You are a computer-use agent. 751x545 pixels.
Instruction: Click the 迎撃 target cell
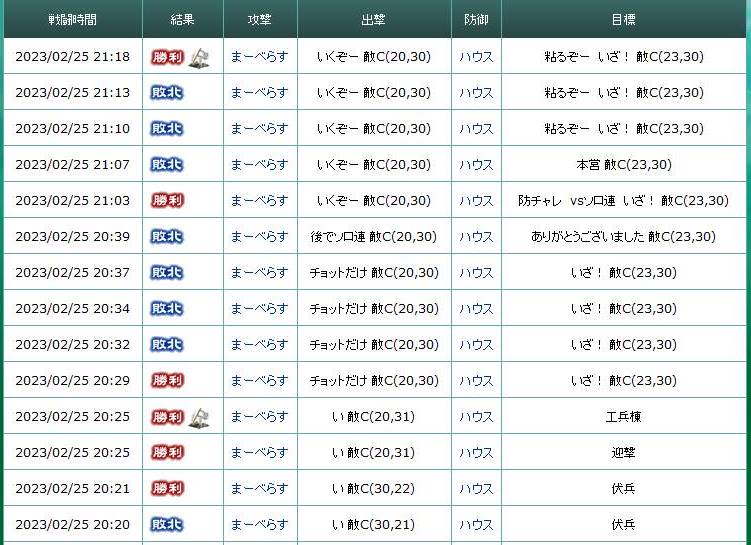pyautogui.click(x=624, y=453)
